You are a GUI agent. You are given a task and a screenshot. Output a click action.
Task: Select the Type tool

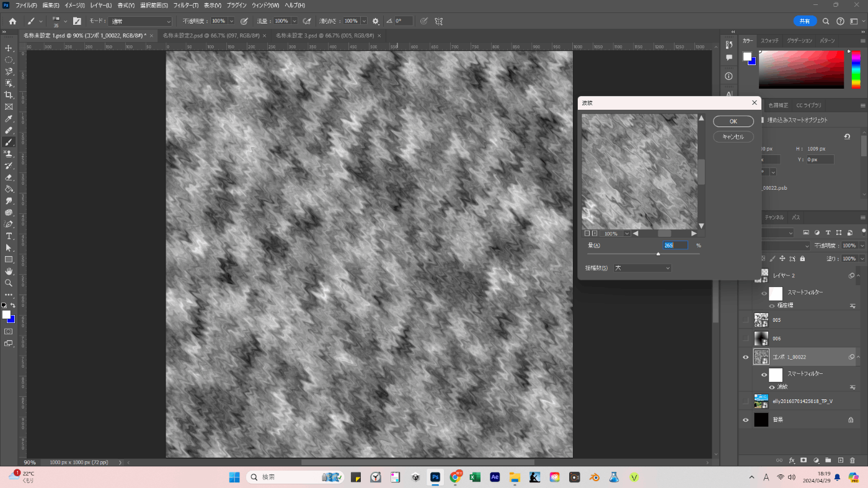coord(9,236)
